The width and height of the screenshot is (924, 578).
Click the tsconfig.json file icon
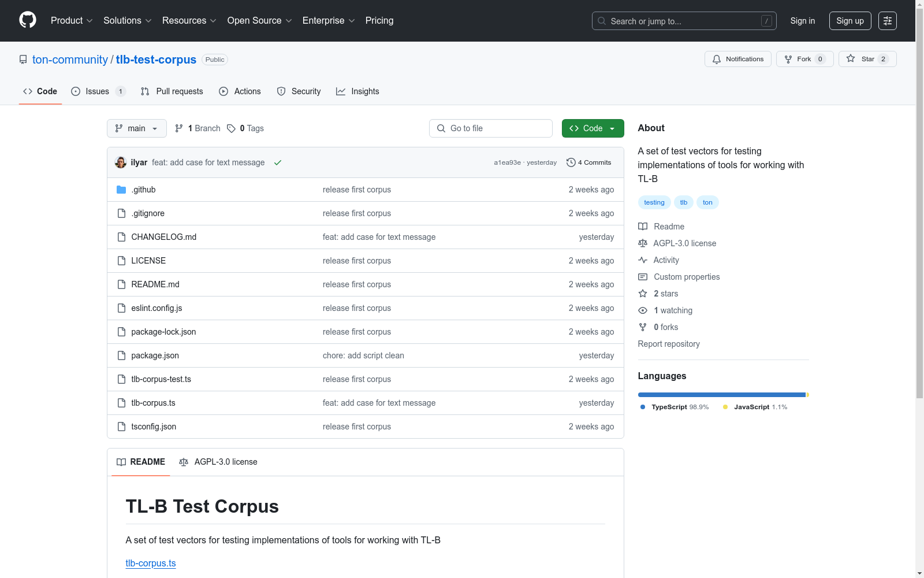[121, 427]
